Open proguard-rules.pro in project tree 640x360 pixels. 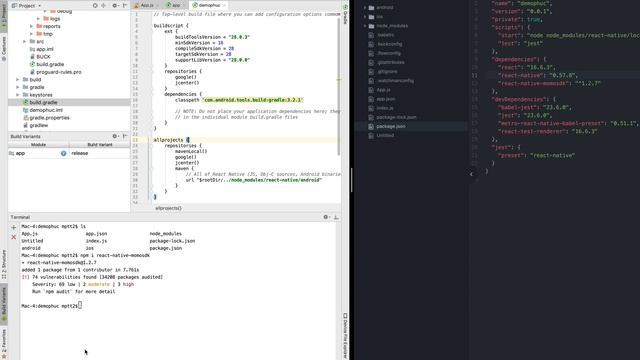point(56,72)
